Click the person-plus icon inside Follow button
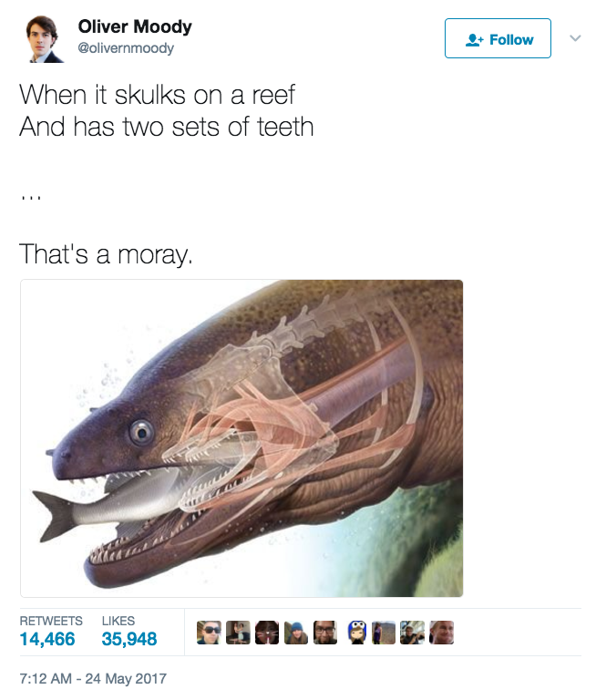Image resolution: width=596 pixels, height=700 pixels. click(474, 40)
